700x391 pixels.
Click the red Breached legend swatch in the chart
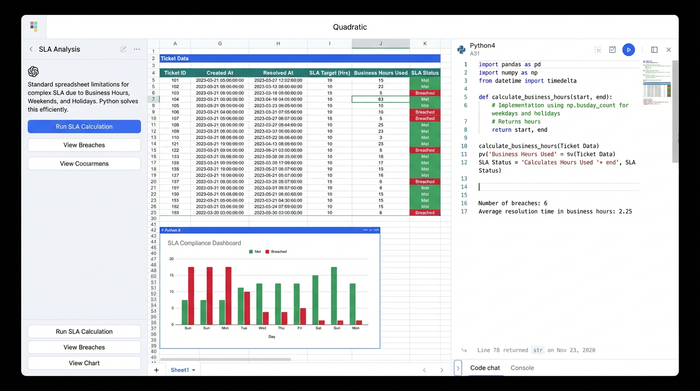(267, 252)
